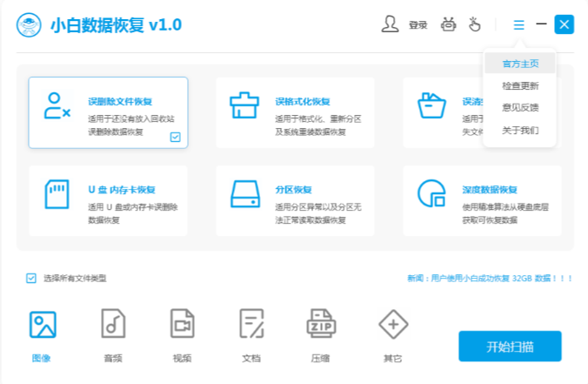Click the login user icon
Screen dimensions: 588x384
click(390, 24)
